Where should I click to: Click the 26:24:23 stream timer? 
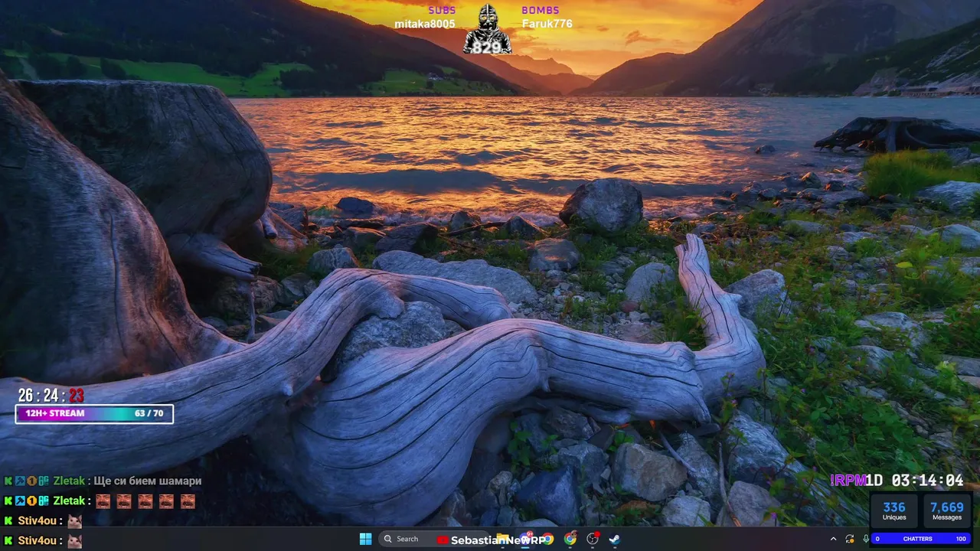click(x=51, y=396)
